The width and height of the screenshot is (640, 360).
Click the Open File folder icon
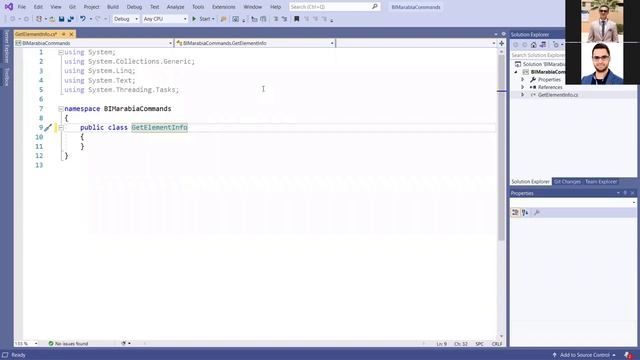(x=52, y=19)
